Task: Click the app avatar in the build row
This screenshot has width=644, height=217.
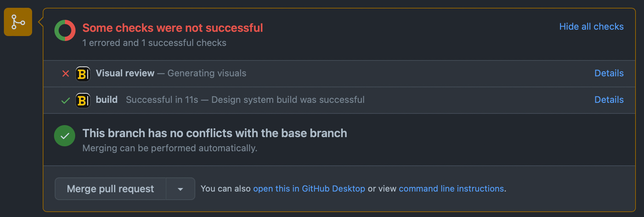Action: pyautogui.click(x=83, y=101)
